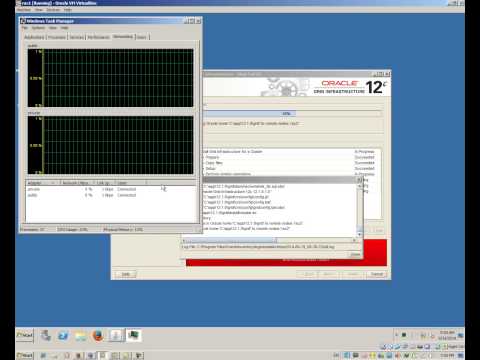Switch to the Processes tab
Image resolution: width=480 pixels, height=360 pixels.
57,37
